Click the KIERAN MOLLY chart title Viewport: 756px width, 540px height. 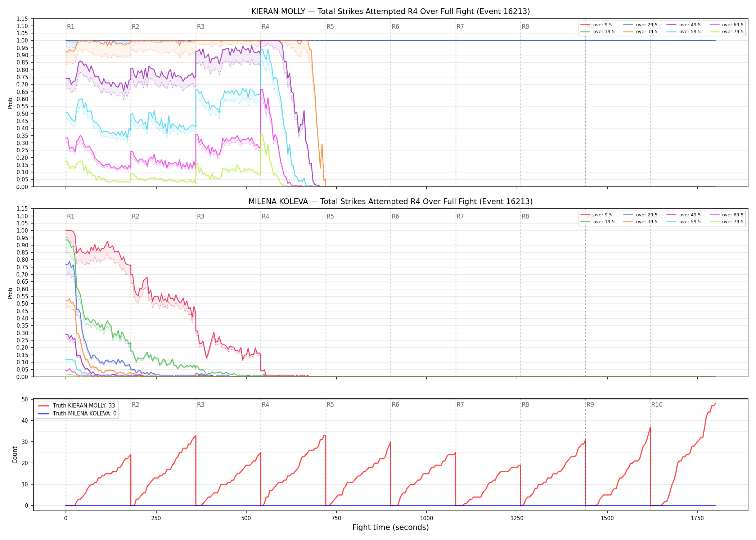click(391, 12)
